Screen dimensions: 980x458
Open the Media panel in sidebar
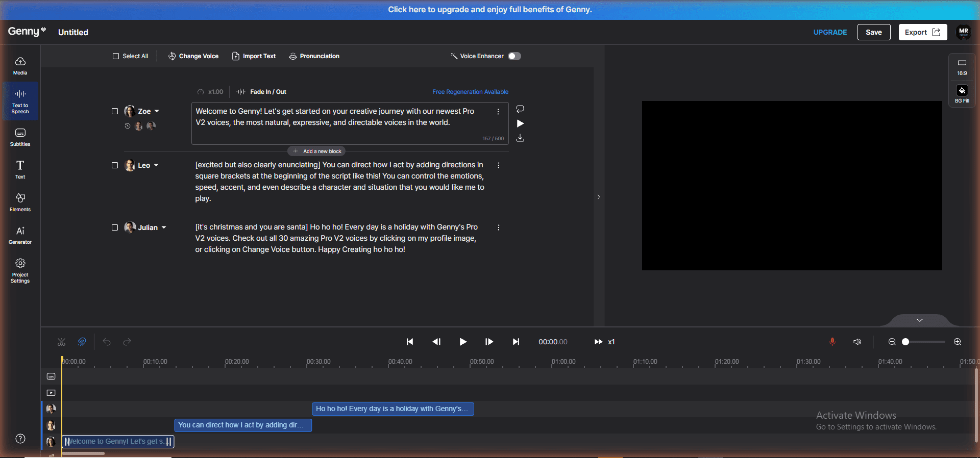click(20, 65)
